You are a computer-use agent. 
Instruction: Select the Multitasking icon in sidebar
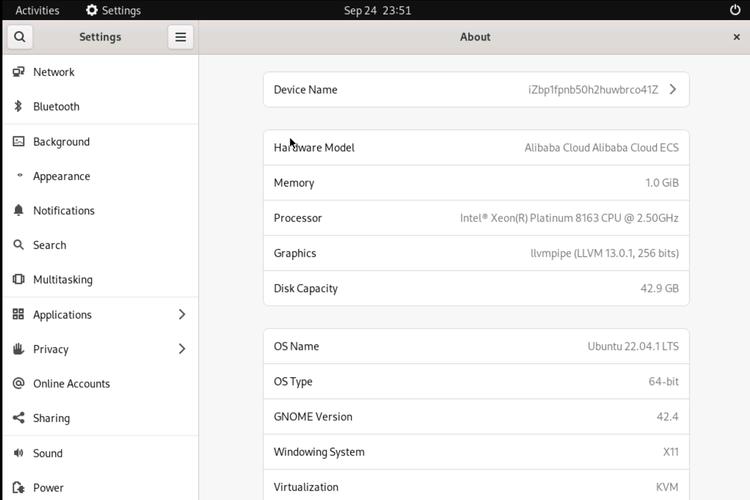pyautogui.click(x=18, y=280)
